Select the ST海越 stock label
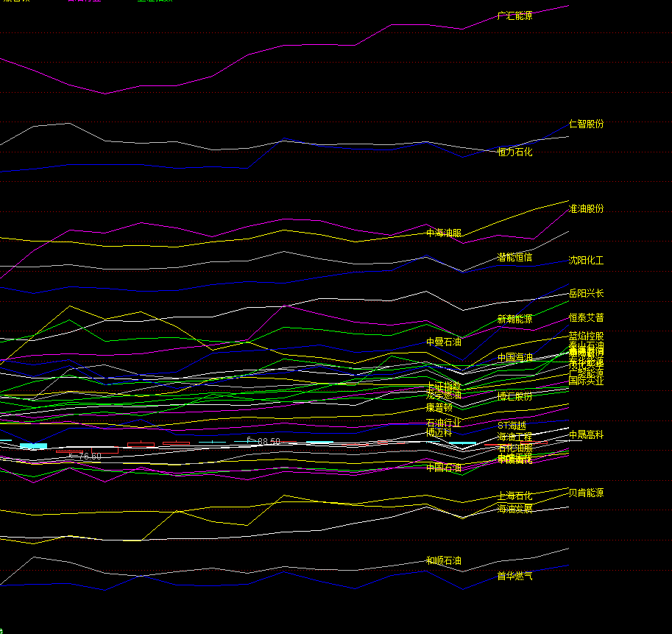Screen dimensions: 672x634 (x=512, y=426)
